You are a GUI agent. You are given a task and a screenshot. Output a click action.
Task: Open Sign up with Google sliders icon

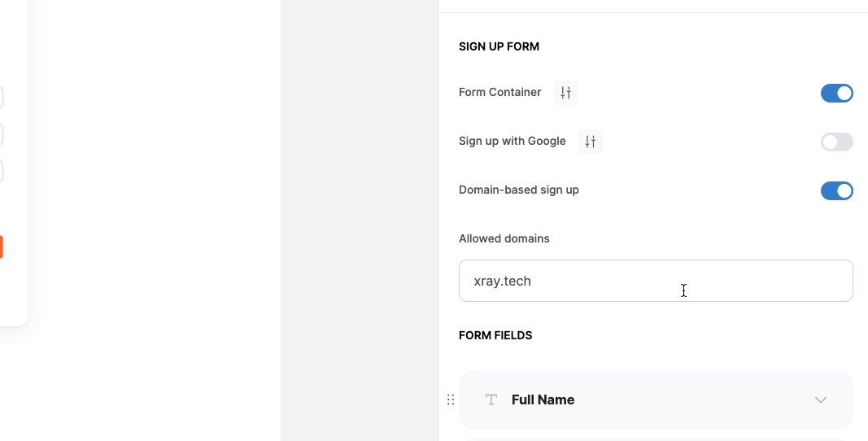[x=590, y=142]
